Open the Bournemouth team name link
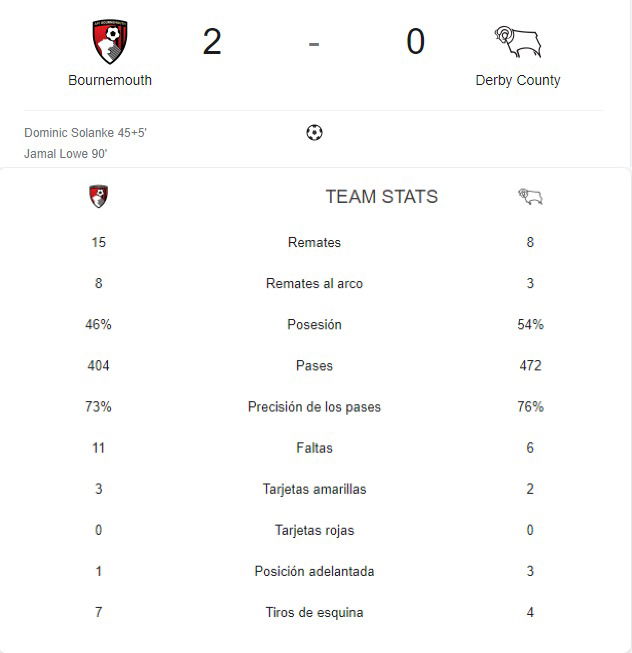Image resolution: width=632 pixels, height=653 pixels. click(x=110, y=80)
